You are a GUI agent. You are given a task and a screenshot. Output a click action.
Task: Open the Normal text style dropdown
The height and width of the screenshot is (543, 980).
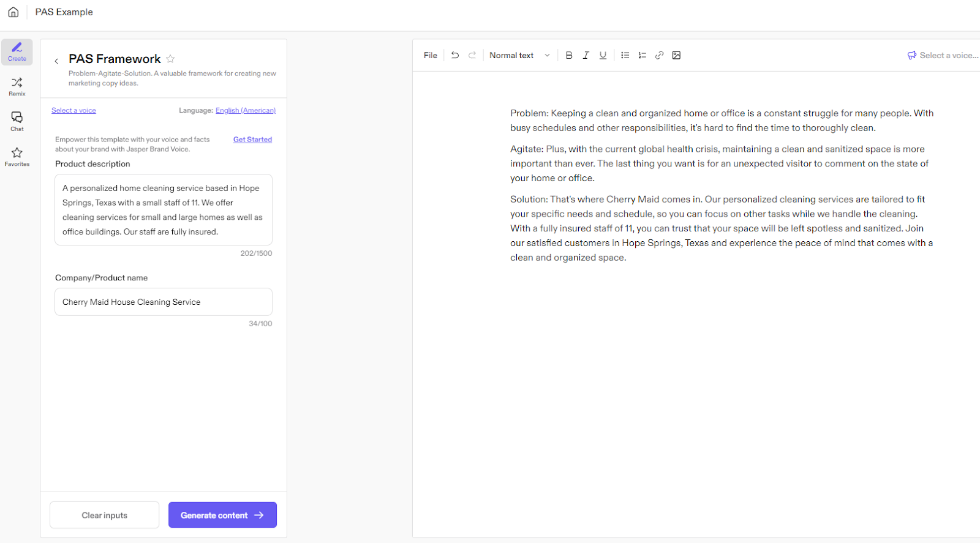(x=519, y=55)
